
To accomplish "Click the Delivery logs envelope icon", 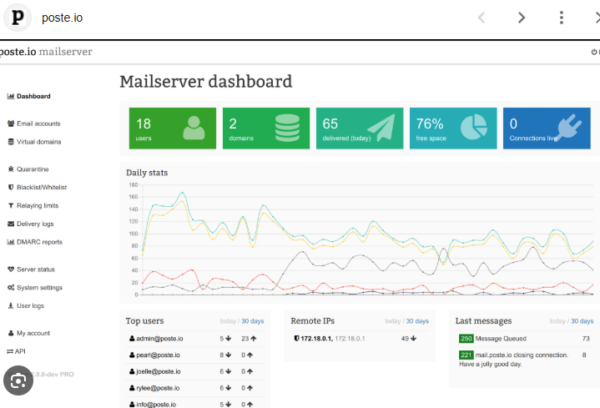I will (11, 224).
